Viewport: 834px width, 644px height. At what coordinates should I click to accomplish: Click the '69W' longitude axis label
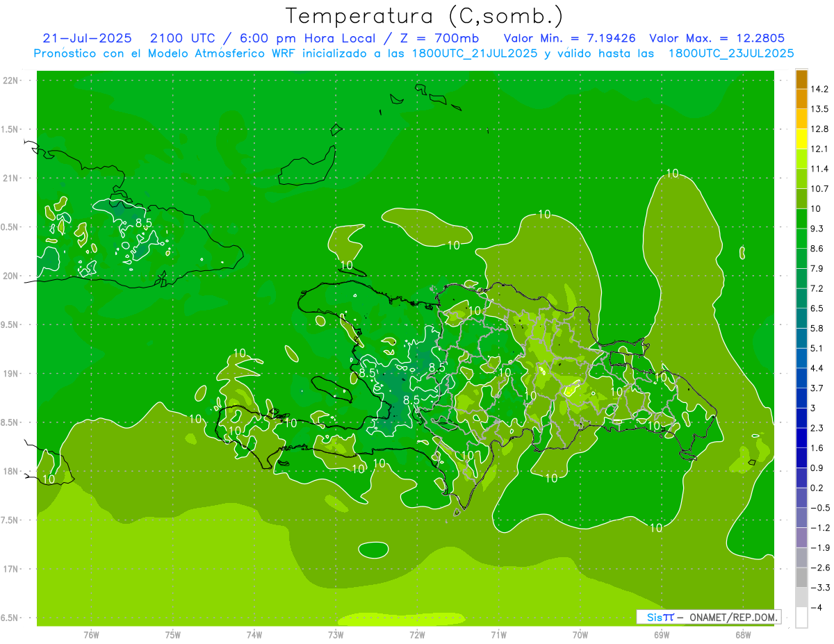point(662,634)
